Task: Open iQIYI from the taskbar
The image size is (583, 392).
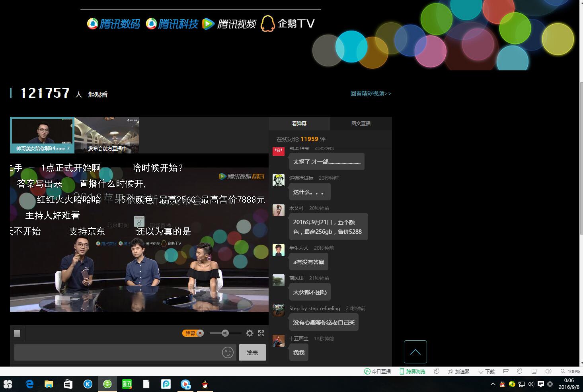Action: coord(127,384)
